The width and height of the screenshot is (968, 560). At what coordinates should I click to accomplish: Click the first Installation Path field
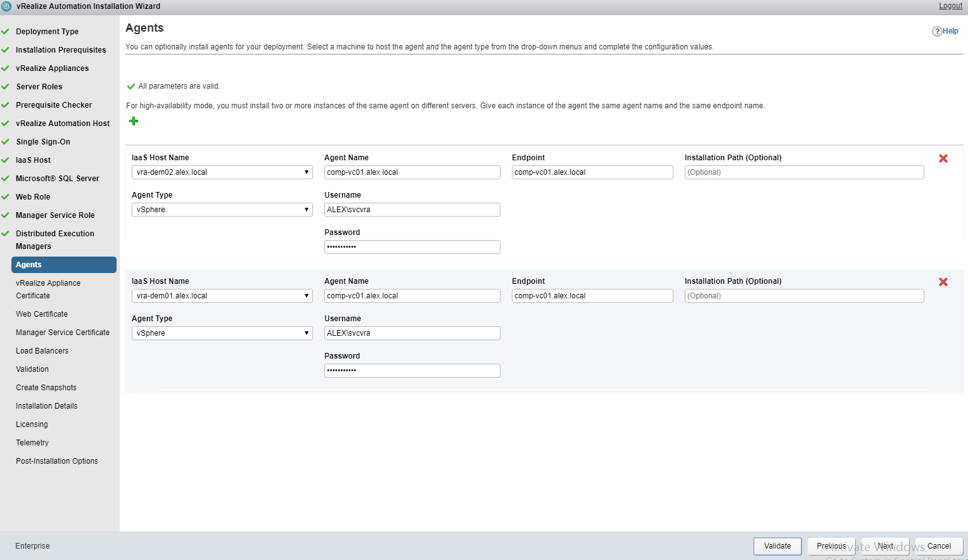(804, 172)
